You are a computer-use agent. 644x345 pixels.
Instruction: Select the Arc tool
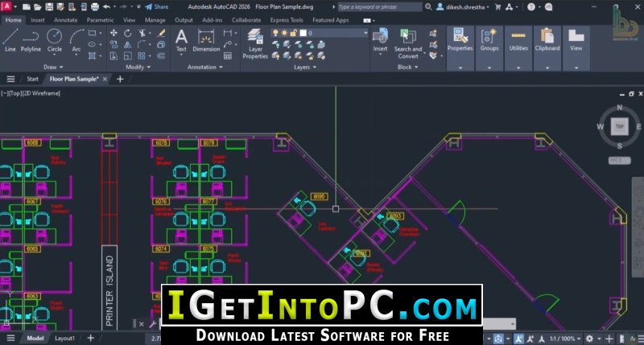pyautogui.click(x=76, y=40)
